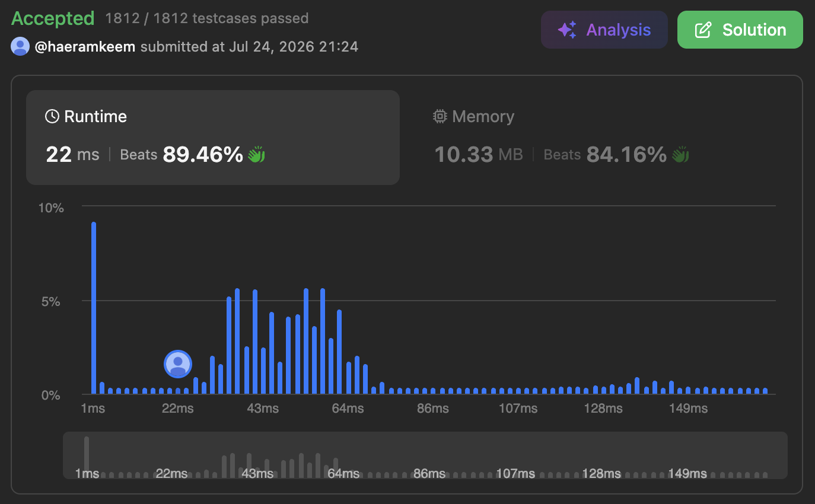Click the pencil edit icon on Solution button

[703, 30]
